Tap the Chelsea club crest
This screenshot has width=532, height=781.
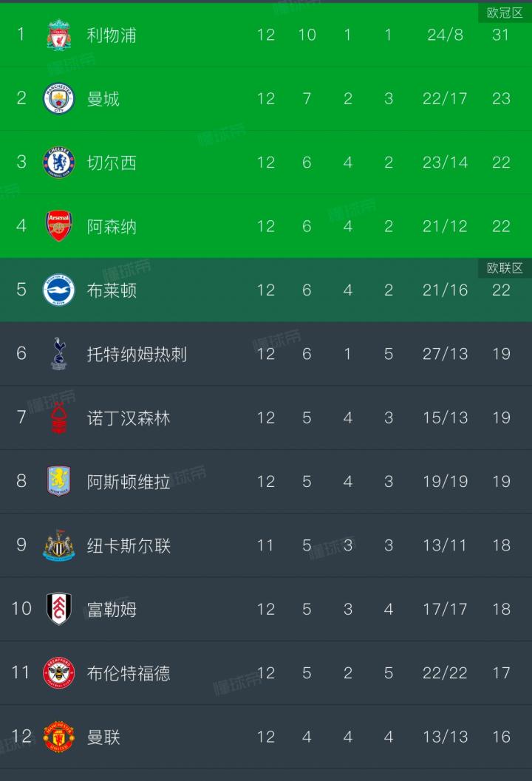pyautogui.click(x=58, y=163)
